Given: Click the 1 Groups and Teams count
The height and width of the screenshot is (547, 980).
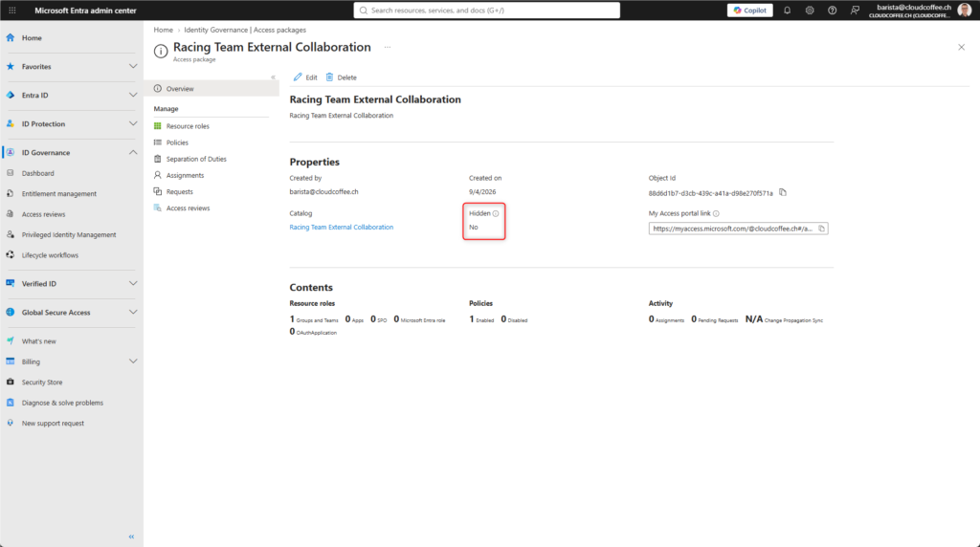Looking at the screenshot, I should [x=314, y=319].
